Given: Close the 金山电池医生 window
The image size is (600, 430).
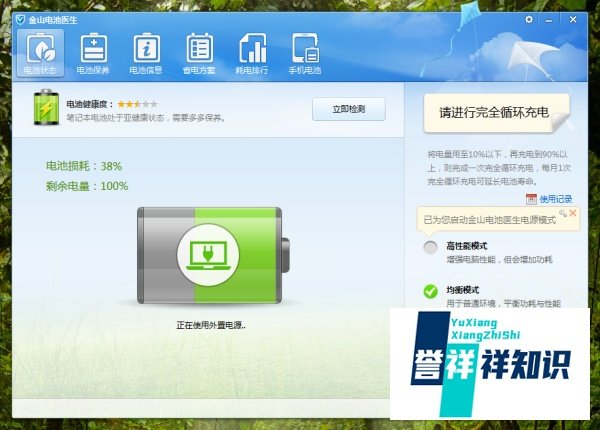Looking at the screenshot, I should [573, 19].
